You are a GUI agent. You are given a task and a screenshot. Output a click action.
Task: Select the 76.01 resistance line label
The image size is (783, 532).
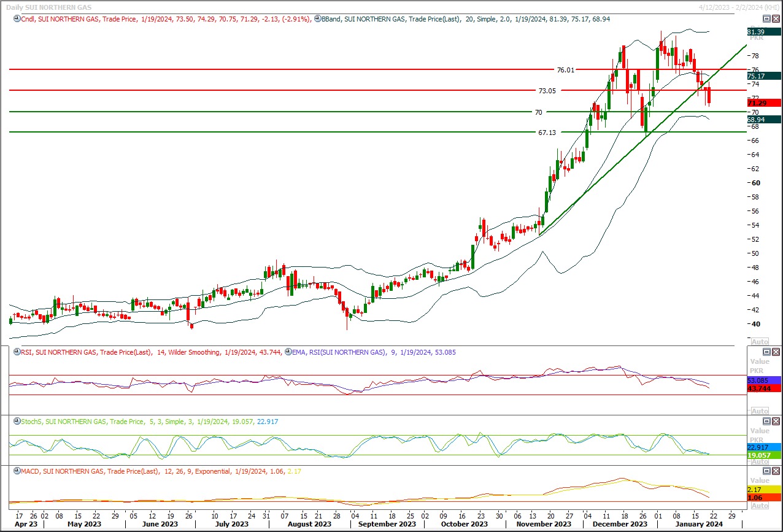(565, 70)
